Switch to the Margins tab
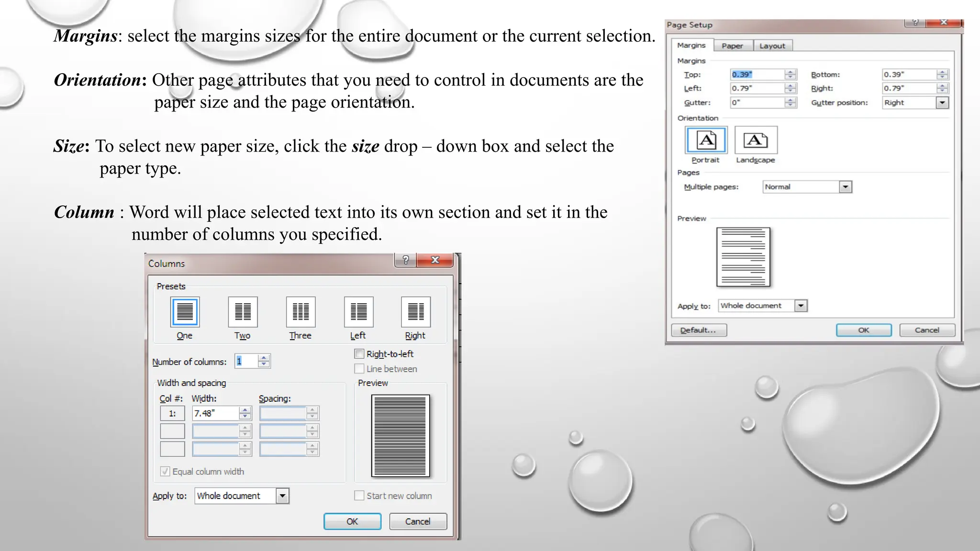980x551 pixels. [691, 45]
